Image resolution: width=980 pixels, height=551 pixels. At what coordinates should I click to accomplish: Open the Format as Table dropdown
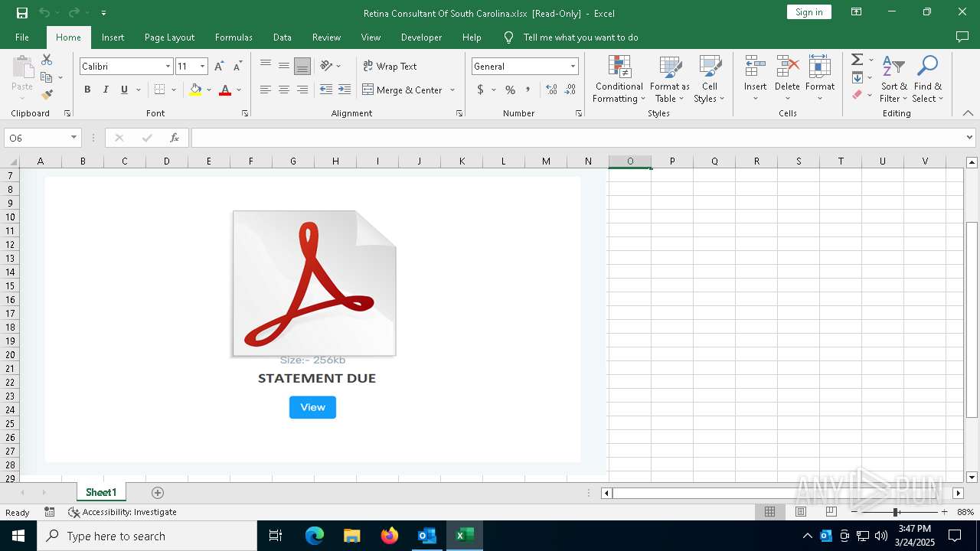(x=670, y=80)
